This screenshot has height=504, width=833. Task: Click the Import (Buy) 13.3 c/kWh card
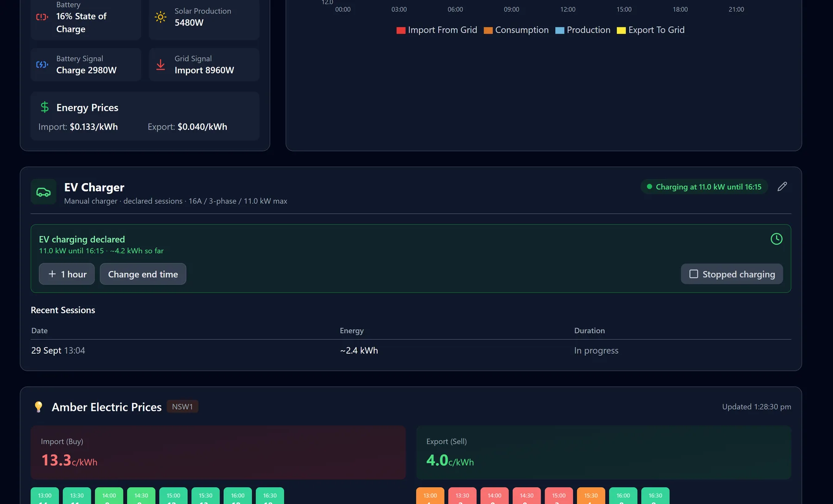(218, 452)
